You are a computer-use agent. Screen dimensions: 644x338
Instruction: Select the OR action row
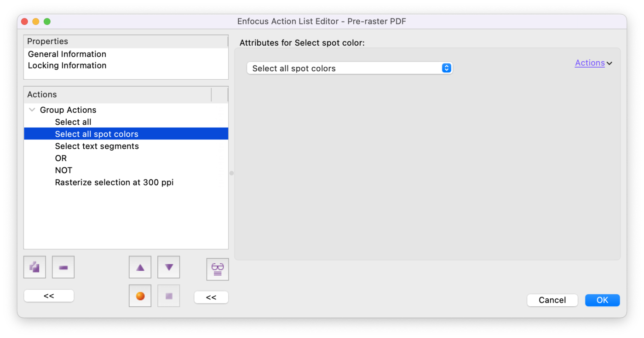point(126,158)
